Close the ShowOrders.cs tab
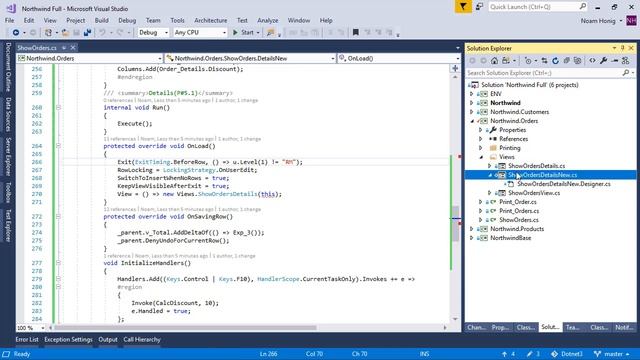Image resolution: width=640 pixels, height=360 pixels. point(73,48)
